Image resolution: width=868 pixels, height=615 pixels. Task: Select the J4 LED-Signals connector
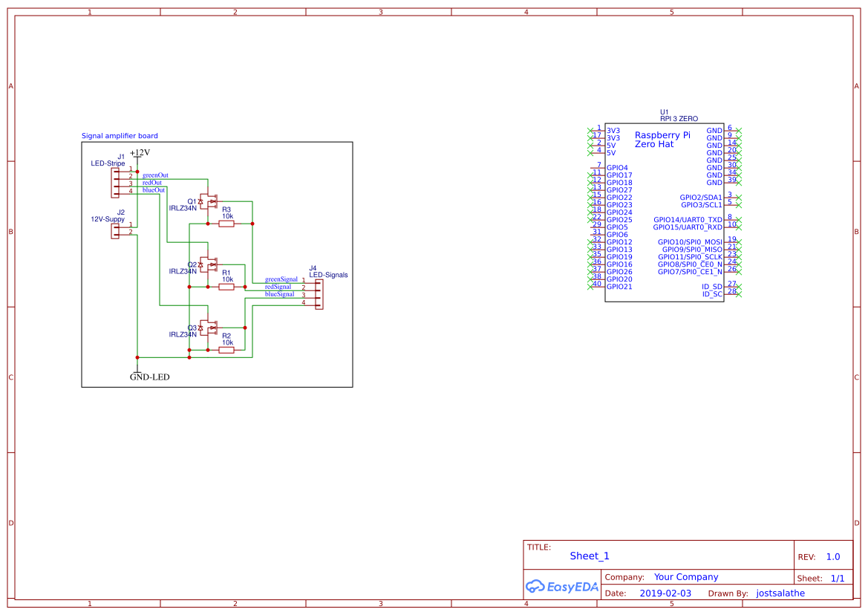pyautogui.click(x=320, y=293)
